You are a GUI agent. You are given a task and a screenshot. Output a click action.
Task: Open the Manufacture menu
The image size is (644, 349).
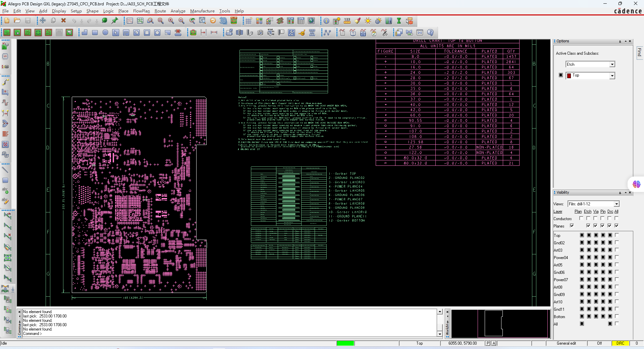click(202, 11)
